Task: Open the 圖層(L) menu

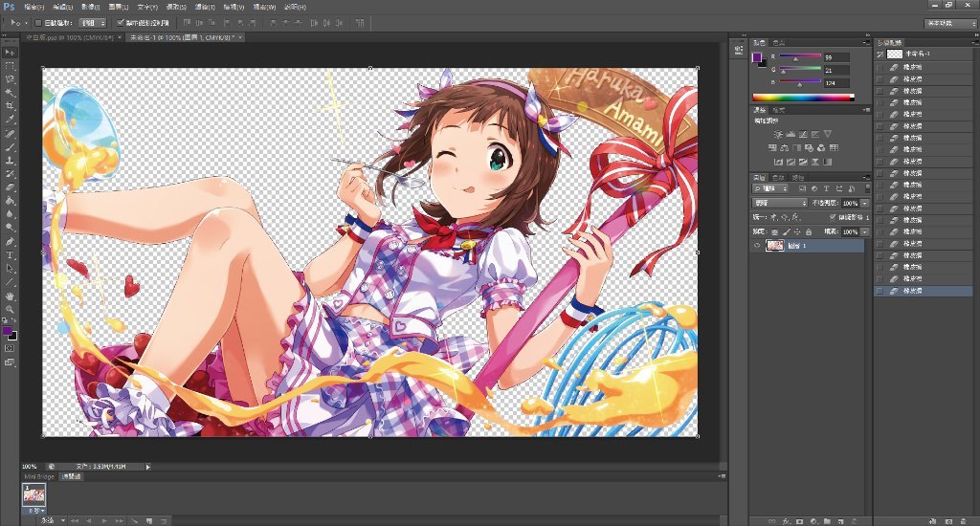Action: pos(119,7)
